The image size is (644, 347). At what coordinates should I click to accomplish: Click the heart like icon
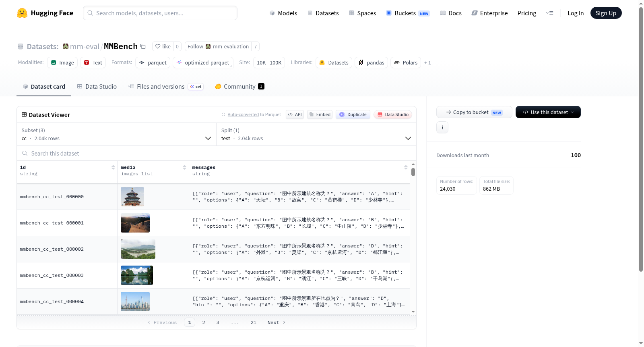(158, 46)
